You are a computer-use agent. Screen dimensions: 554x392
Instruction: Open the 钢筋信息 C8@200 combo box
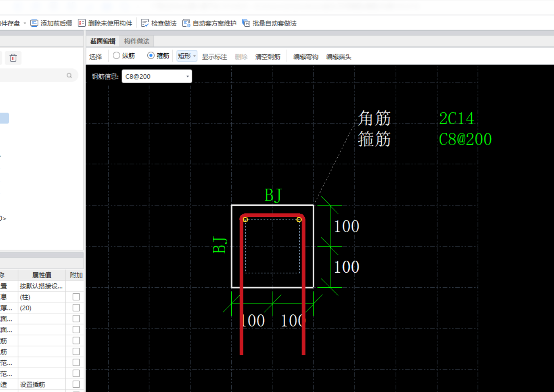click(157, 76)
